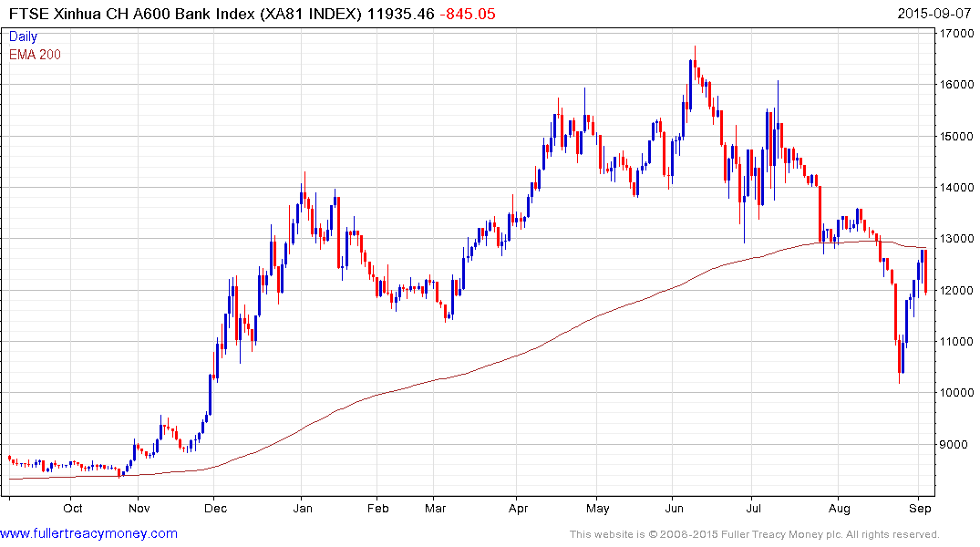
Task: Click the Dec month axis label
Action: click(216, 508)
